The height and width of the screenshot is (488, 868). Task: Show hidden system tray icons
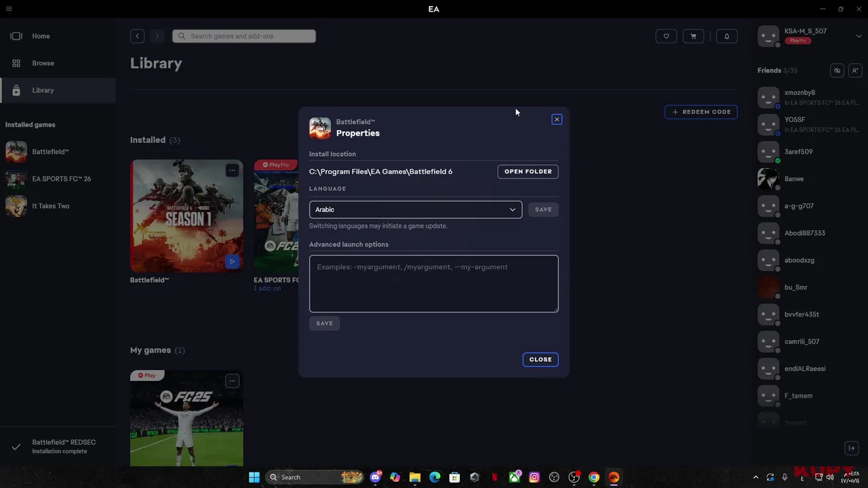(755, 477)
